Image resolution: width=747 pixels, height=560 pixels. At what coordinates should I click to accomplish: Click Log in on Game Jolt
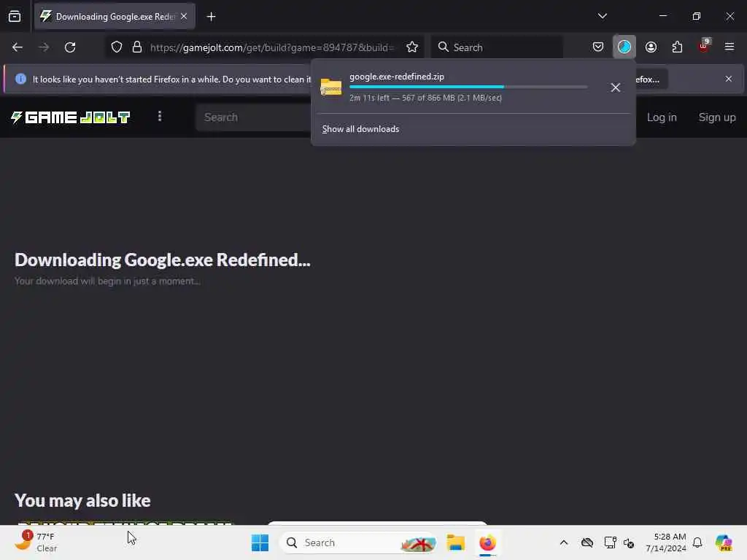click(x=661, y=117)
